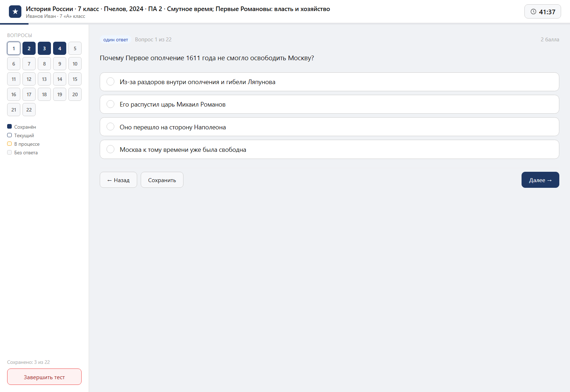Switch to question 11
Viewport: 570px width, 392px height.
coord(14,79)
